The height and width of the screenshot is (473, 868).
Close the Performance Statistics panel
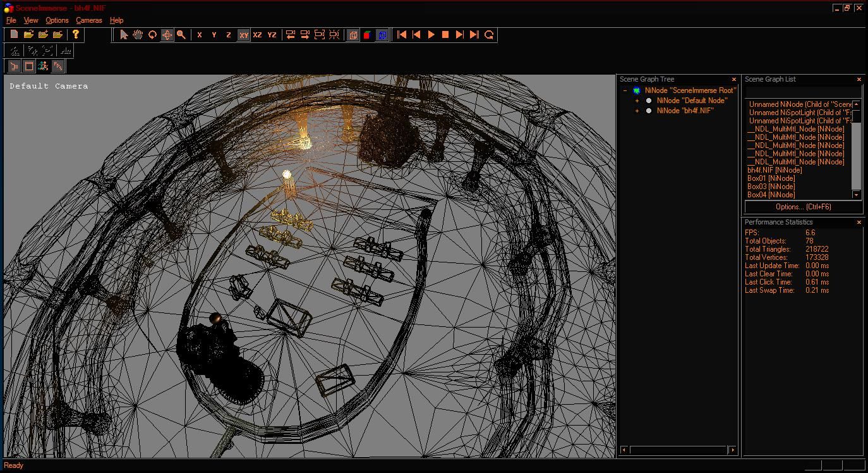pos(859,223)
